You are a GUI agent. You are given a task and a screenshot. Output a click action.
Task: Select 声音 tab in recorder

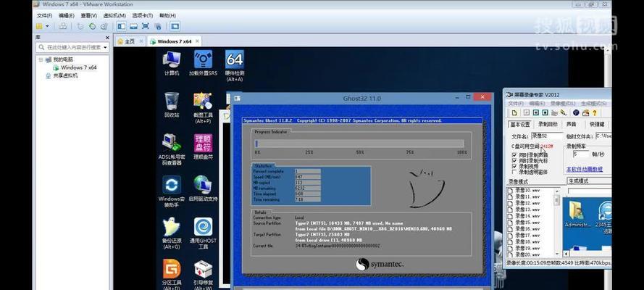571,124
